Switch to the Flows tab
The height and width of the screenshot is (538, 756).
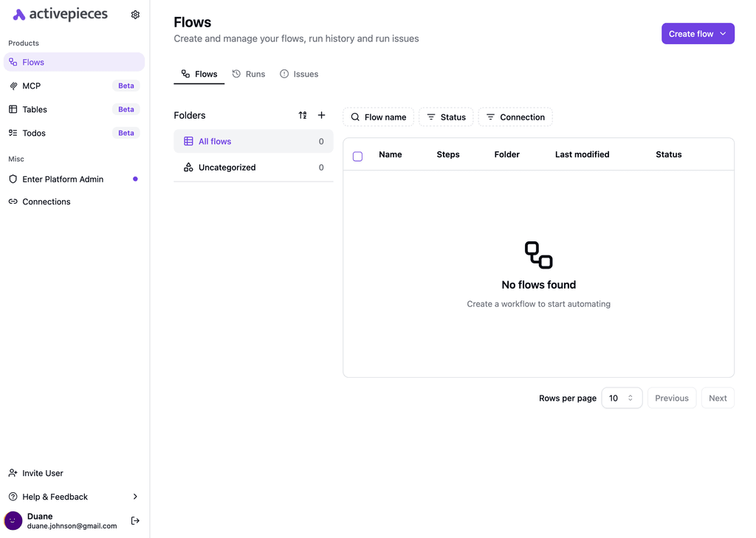pos(199,74)
